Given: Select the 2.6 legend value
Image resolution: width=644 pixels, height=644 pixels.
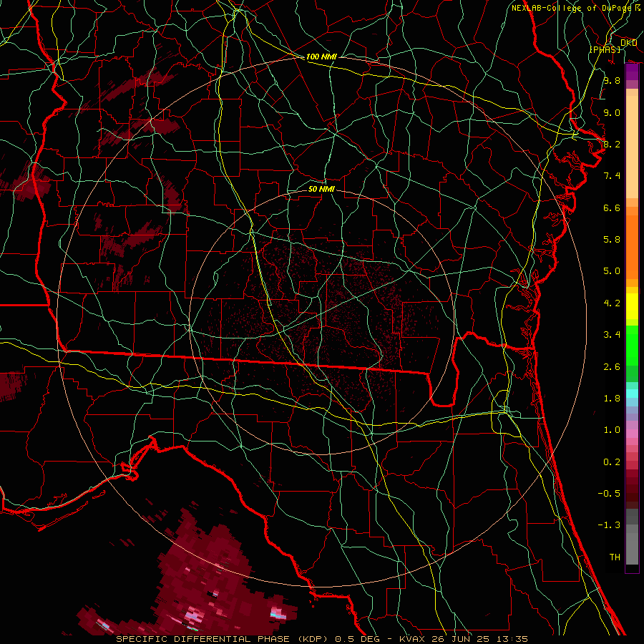Looking at the screenshot, I should pos(612,367).
